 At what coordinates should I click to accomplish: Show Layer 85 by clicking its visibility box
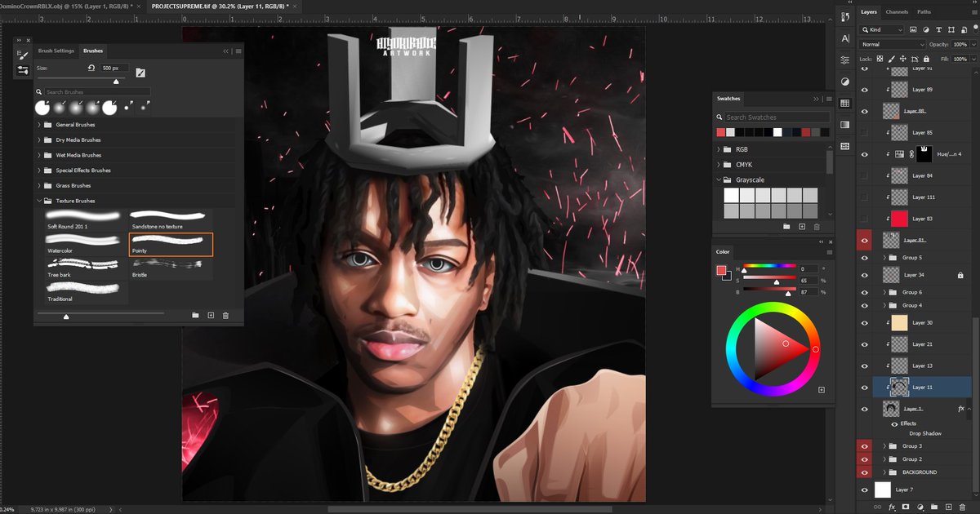(865, 132)
